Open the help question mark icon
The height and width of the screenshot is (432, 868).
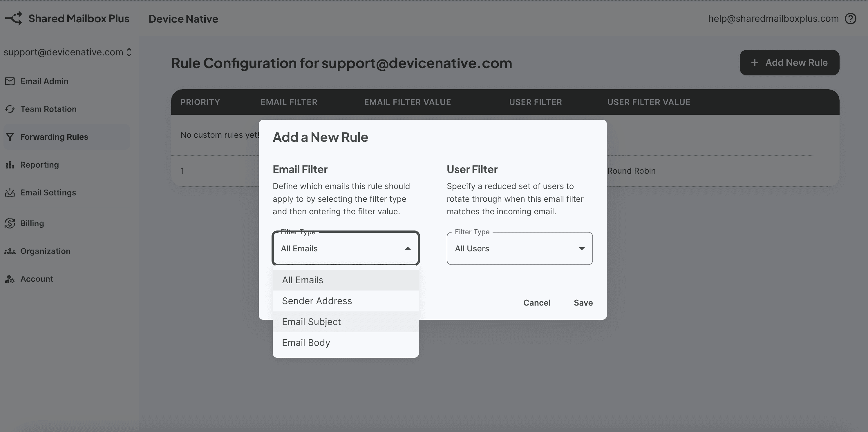click(851, 19)
